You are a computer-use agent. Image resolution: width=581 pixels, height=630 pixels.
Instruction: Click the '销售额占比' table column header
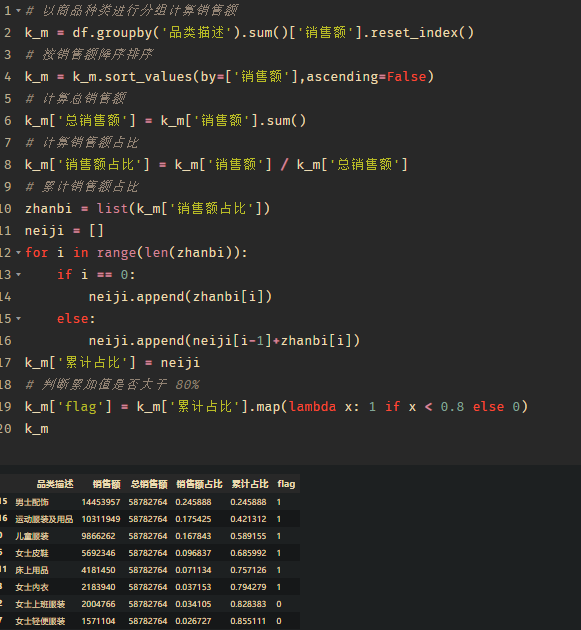(199, 484)
